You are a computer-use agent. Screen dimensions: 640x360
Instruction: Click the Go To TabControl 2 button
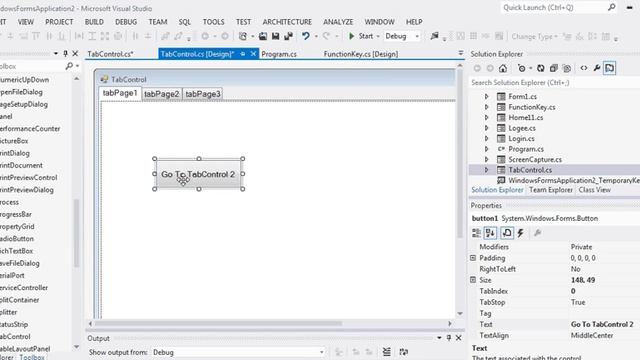[198, 174]
